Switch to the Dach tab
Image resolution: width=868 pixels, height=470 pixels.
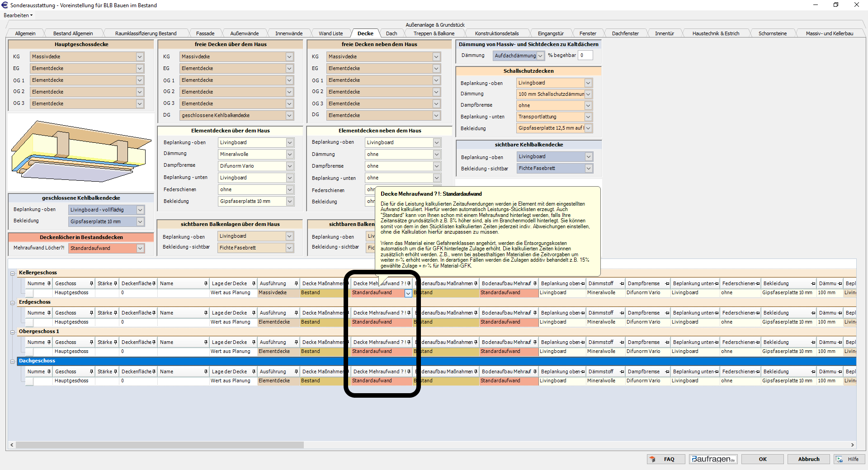click(x=392, y=33)
